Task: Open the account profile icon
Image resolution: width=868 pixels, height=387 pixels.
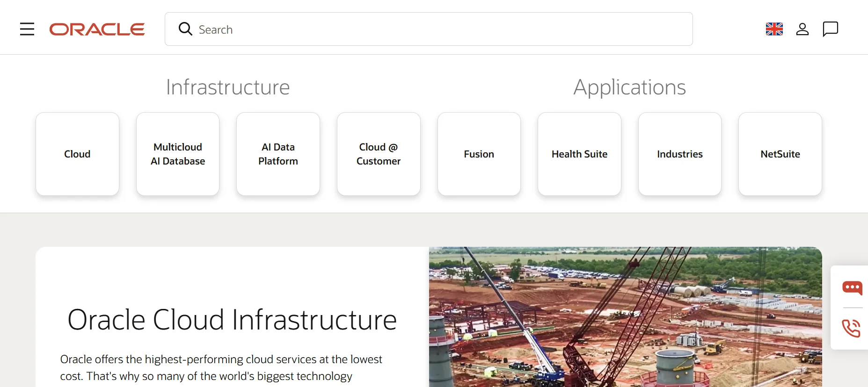Action: pyautogui.click(x=802, y=29)
